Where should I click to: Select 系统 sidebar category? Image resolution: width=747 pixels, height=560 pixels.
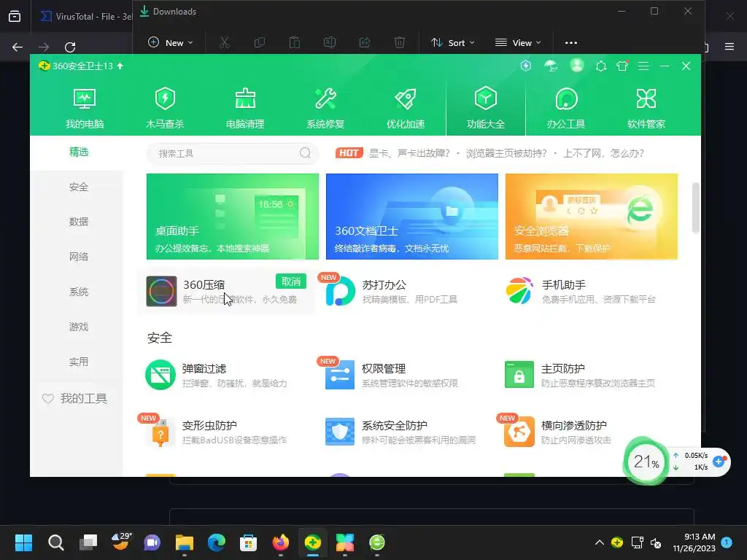pos(79,292)
